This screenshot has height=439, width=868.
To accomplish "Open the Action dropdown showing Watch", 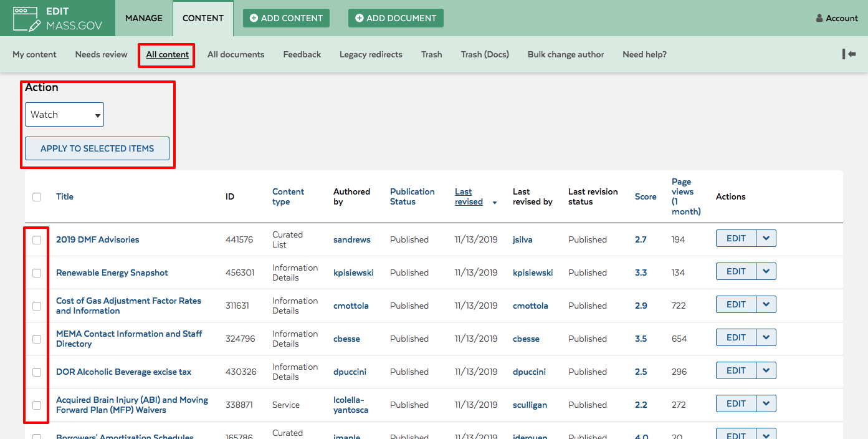I will pyautogui.click(x=64, y=115).
